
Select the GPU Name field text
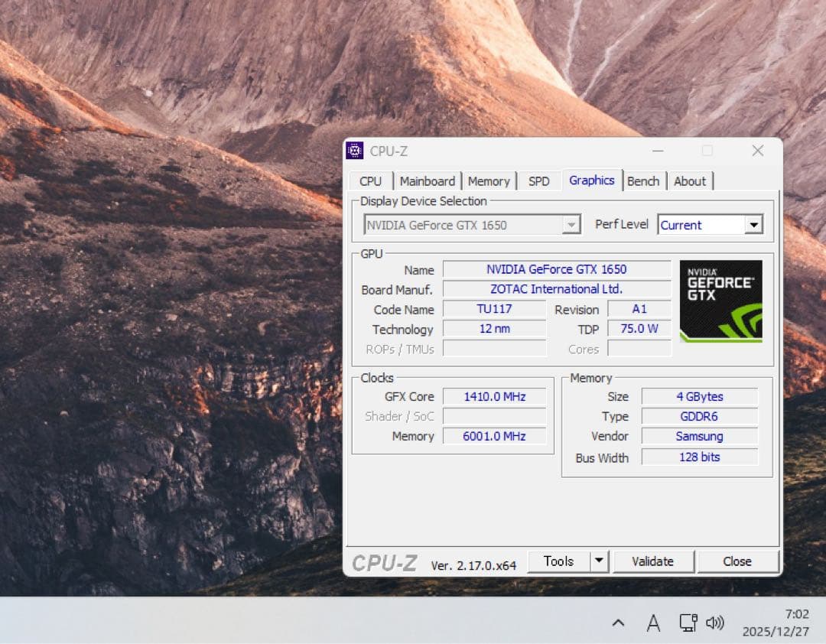click(558, 269)
